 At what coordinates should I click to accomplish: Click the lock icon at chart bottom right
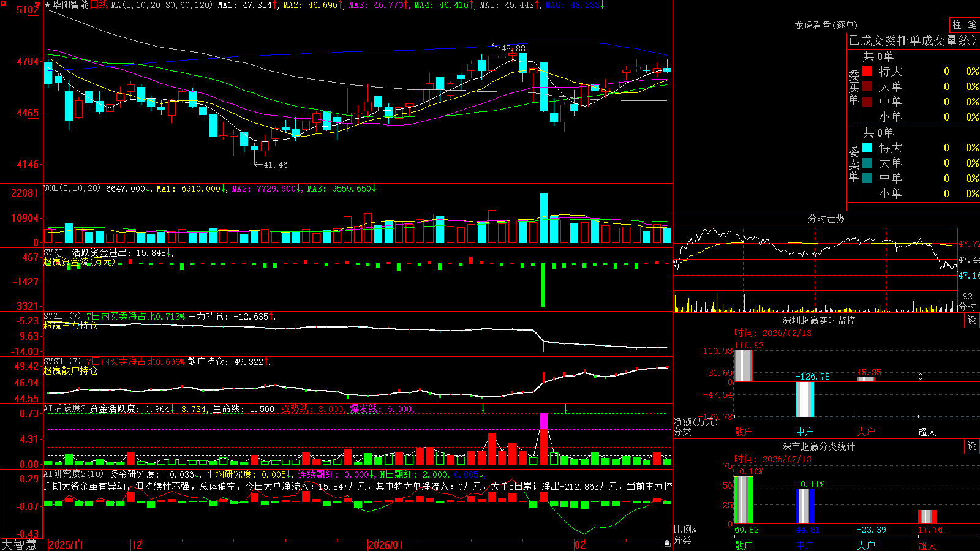[x=668, y=544]
